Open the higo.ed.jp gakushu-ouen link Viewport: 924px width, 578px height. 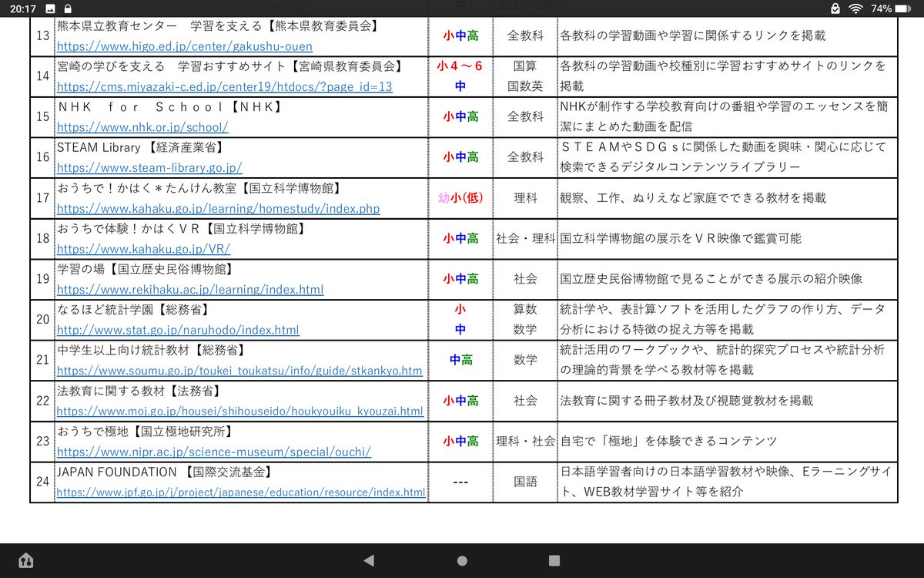click(185, 46)
